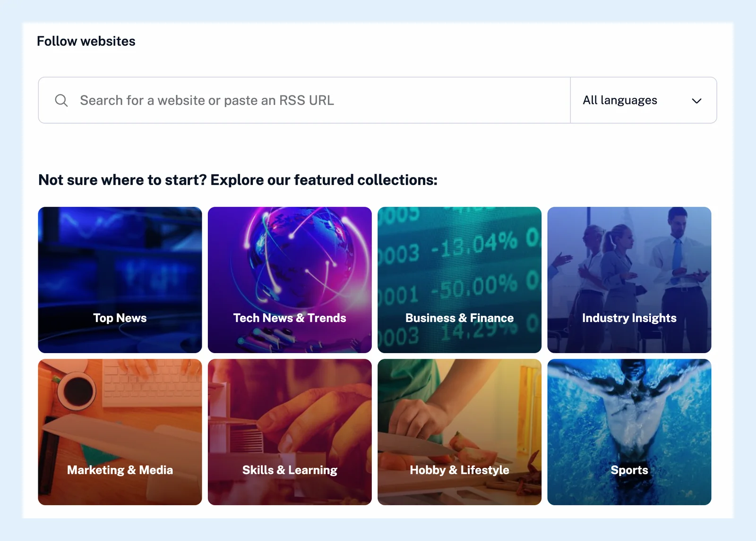Screen dimensions: 756x541
Task: Open the Hobby & Lifestyle collection
Action: (459, 432)
